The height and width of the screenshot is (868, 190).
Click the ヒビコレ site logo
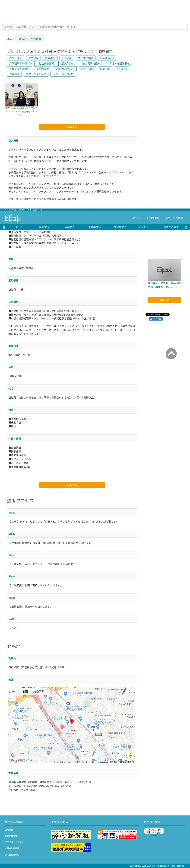[x=13, y=218]
